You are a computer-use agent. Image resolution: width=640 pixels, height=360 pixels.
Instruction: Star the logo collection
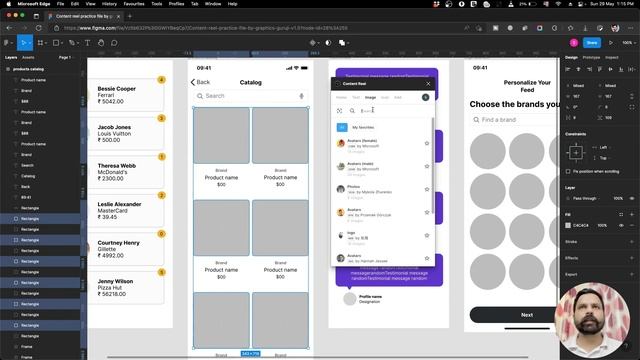pos(427,236)
